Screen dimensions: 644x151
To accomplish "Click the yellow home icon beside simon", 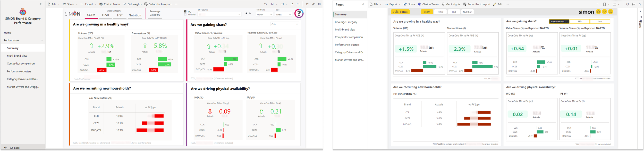I will pyautogui.click(x=598, y=12).
